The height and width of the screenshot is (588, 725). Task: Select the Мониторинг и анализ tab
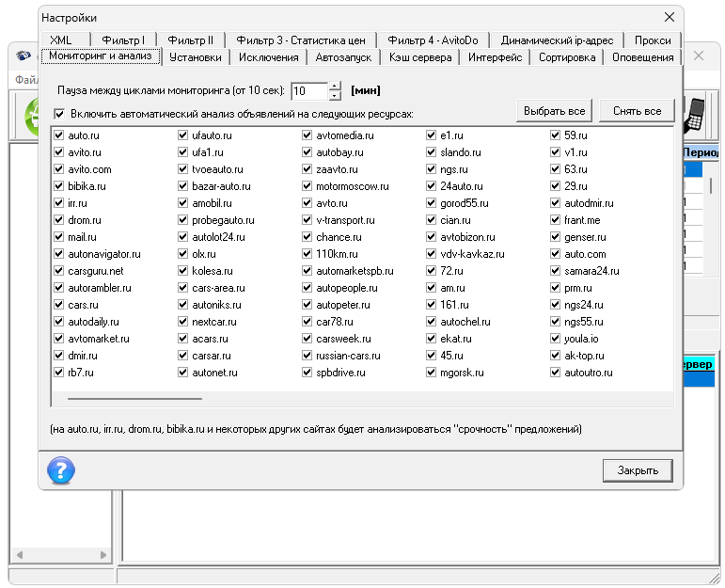101,56
